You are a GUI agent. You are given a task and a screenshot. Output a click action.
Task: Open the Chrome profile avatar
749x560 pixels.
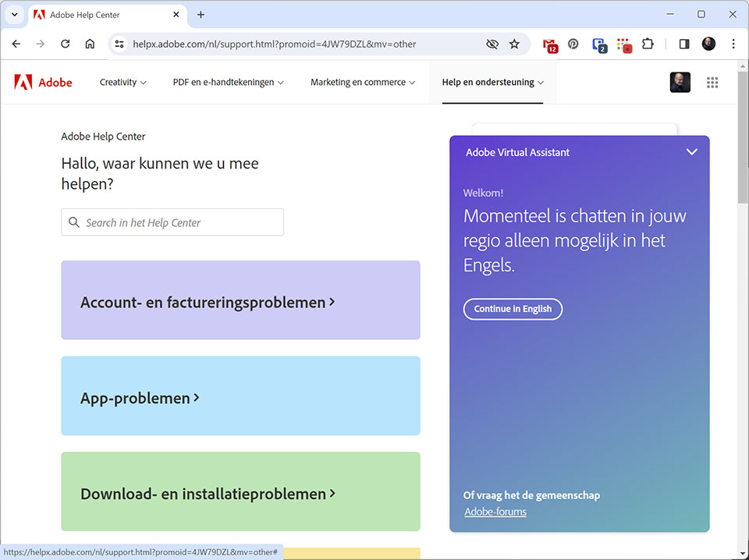pyautogui.click(x=708, y=44)
